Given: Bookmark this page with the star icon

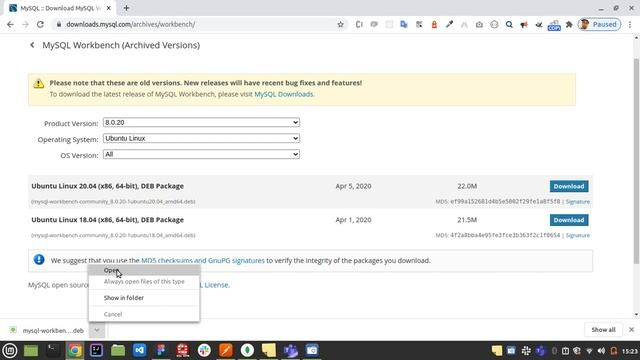Looking at the screenshot, I should click(x=340, y=24).
